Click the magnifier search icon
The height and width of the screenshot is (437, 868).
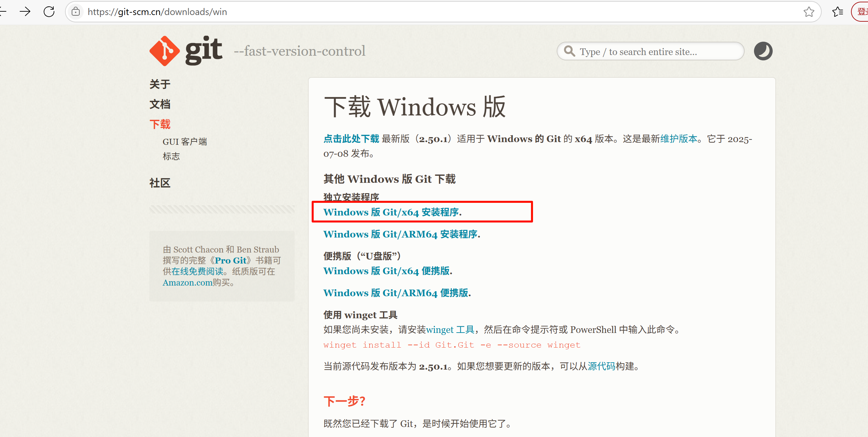click(569, 51)
